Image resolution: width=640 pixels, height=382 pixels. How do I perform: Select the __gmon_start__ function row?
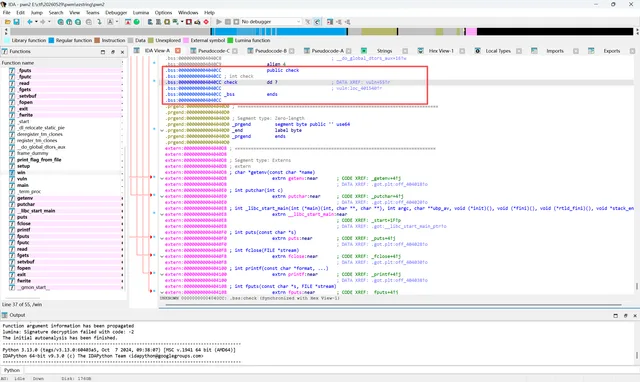65,287
